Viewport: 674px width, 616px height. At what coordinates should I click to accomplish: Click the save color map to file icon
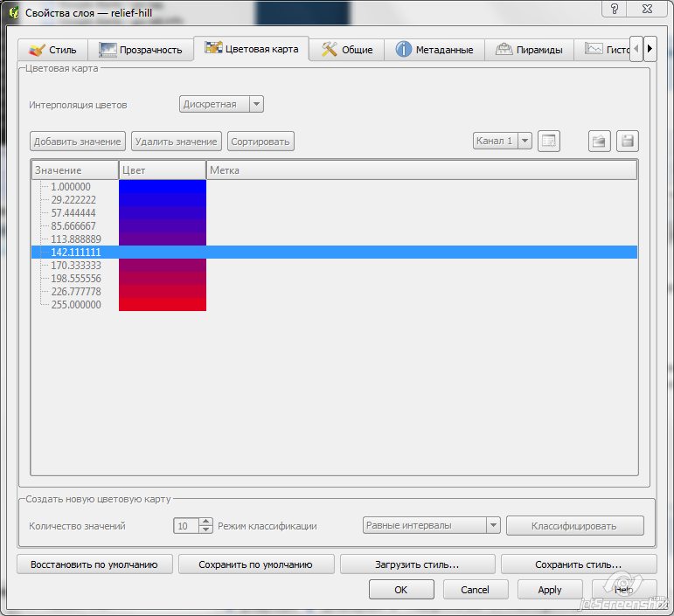627,141
